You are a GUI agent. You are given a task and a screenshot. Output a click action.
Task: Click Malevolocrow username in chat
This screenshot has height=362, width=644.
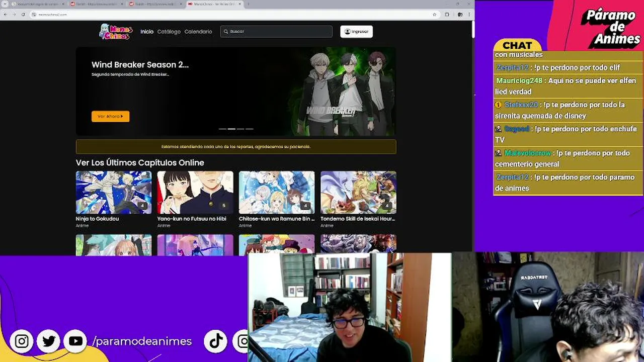[x=528, y=153]
